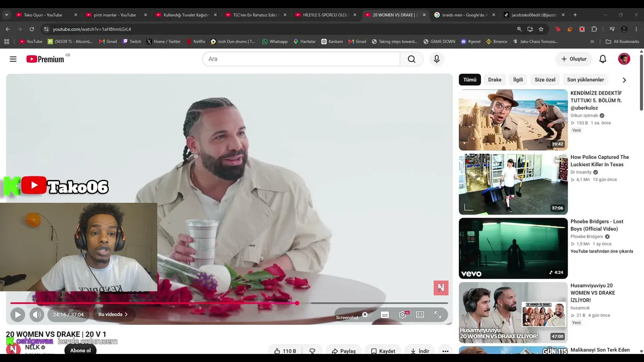Click the YouTube search magnifier button
The image size is (644, 362).
point(412,59)
